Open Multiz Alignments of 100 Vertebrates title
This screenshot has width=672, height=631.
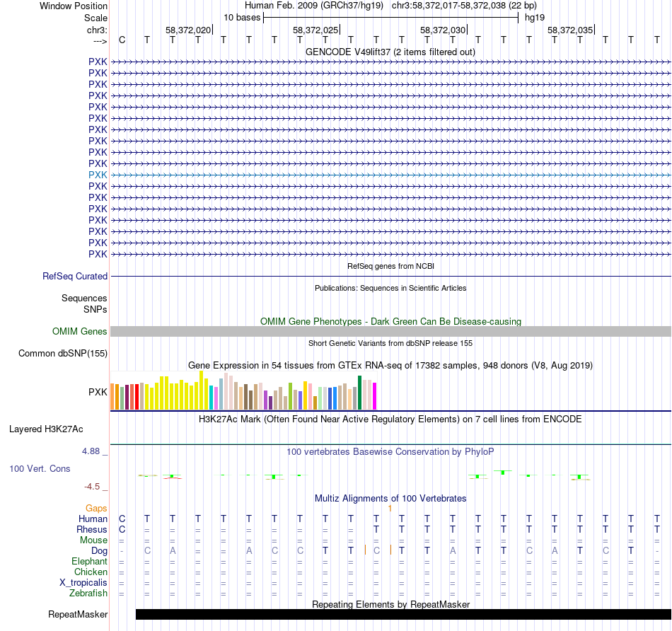pos(390,499)
